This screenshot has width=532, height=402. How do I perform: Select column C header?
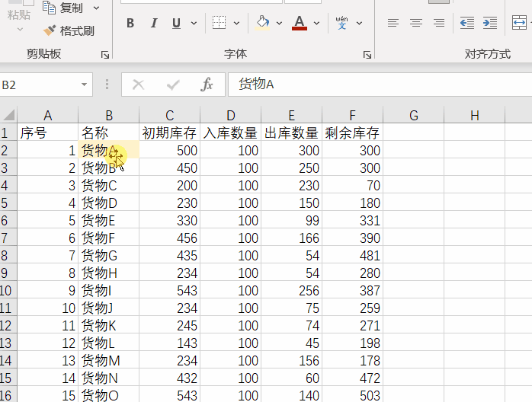(x=170, y=115)
